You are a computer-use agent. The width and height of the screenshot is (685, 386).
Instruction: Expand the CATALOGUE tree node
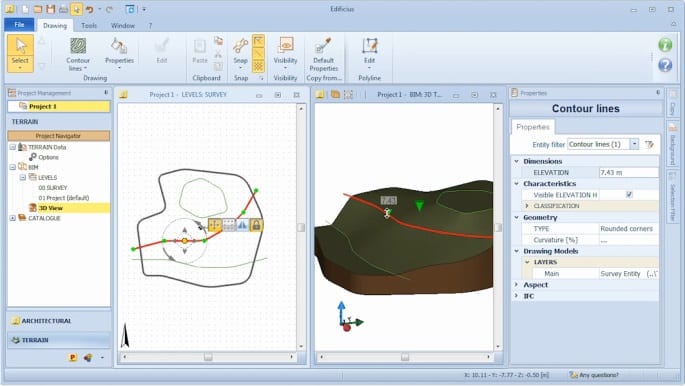(13, 218)
